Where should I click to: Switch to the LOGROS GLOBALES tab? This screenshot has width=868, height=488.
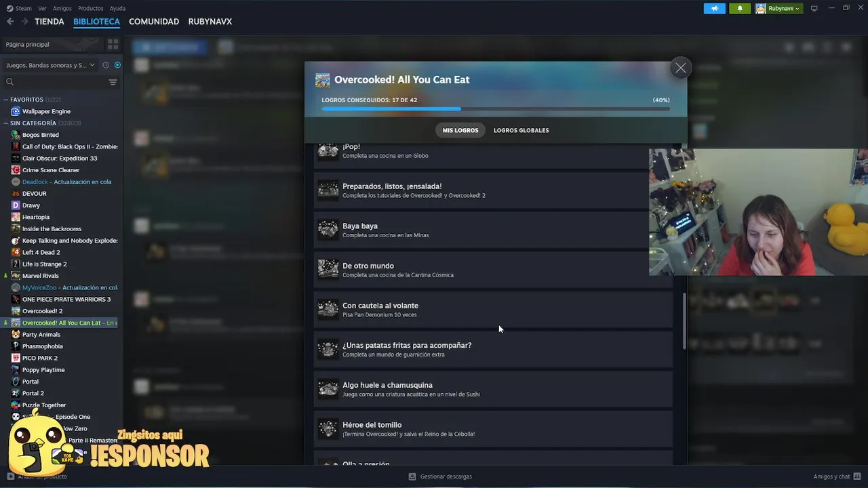pyautogui.click(x=521, y=130)
